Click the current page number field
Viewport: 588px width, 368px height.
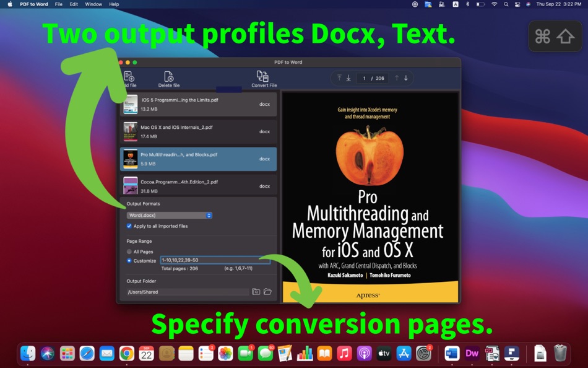coord(364,78)
